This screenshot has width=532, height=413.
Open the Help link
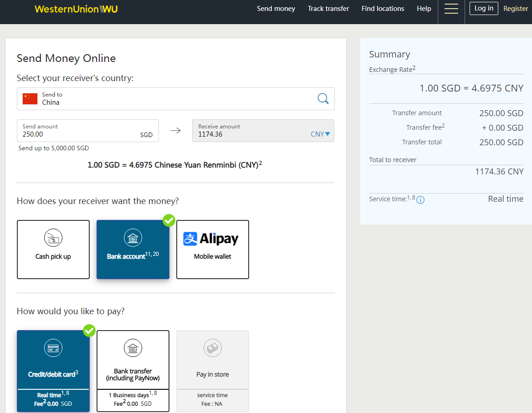(424, 9)
